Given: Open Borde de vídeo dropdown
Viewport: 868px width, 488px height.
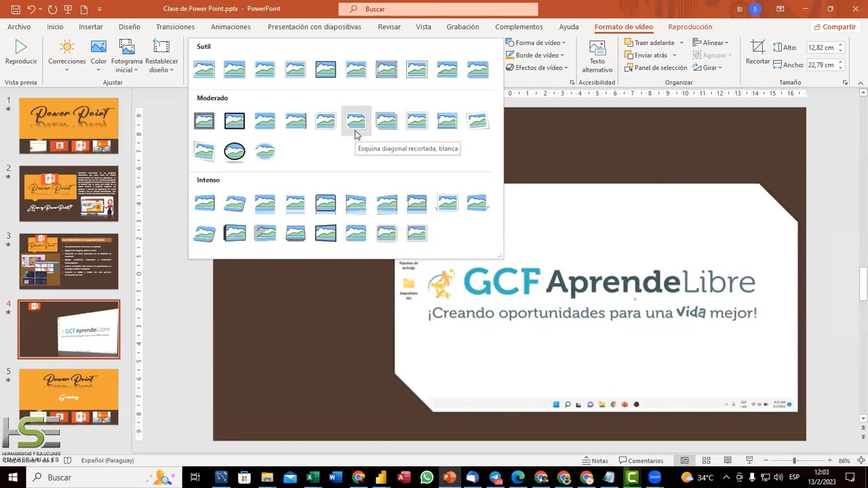Looking at the screenshot, I should coord(536,55).
